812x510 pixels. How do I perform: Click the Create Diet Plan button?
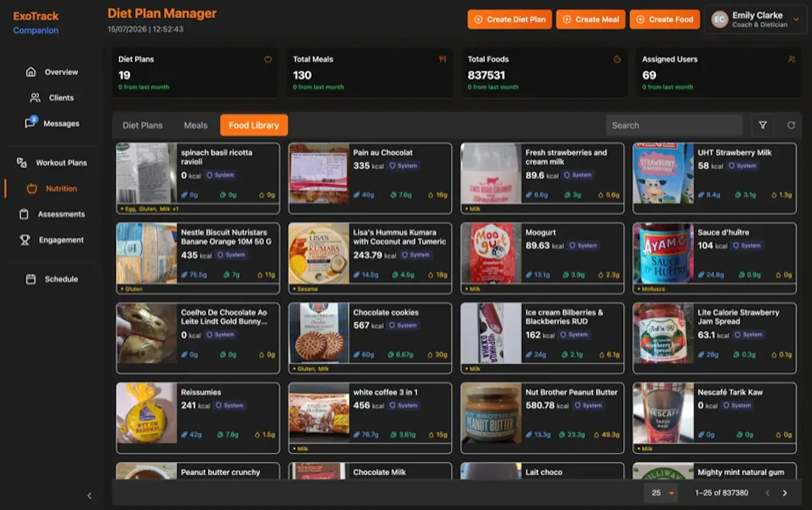(x=510, y=19)
